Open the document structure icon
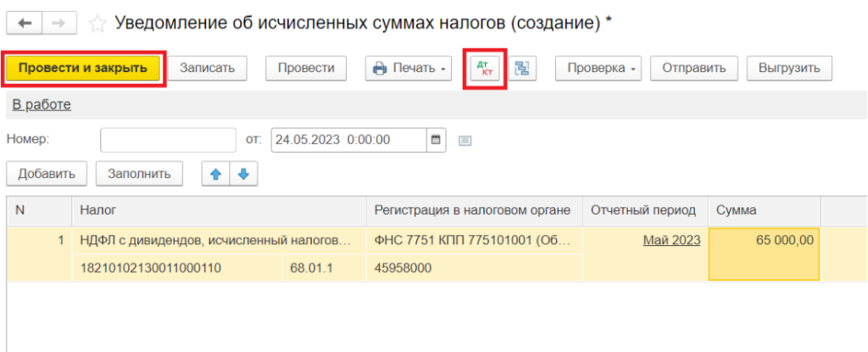 point(523,69)
